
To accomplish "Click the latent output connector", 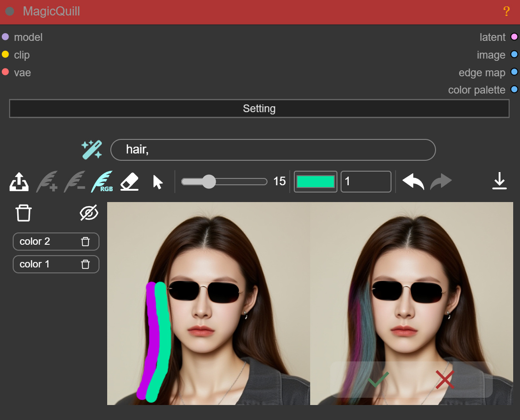I will (514, 37).
